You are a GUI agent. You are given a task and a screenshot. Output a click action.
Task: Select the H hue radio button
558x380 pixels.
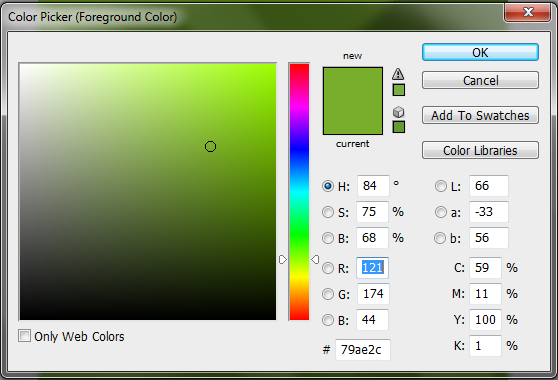pos(327,186)
